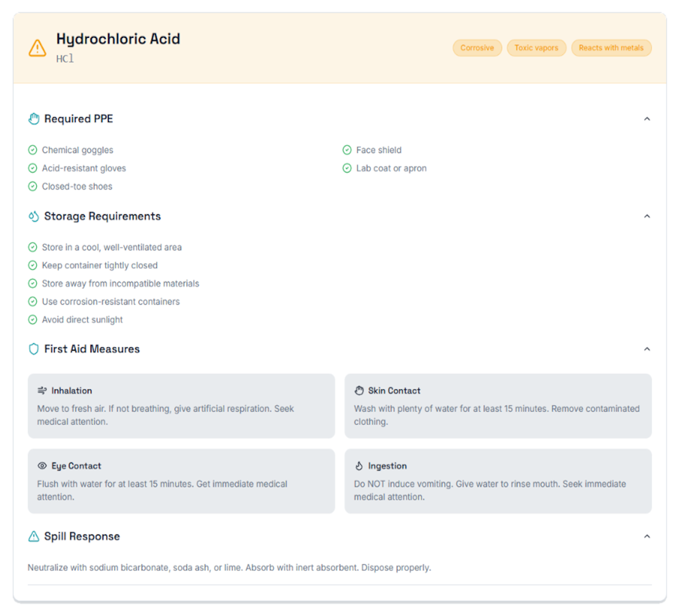Collapse the Storage Requirements section chevron
Image resolution: width=678 pixels, height=616 pixels.
coord(647,216)
